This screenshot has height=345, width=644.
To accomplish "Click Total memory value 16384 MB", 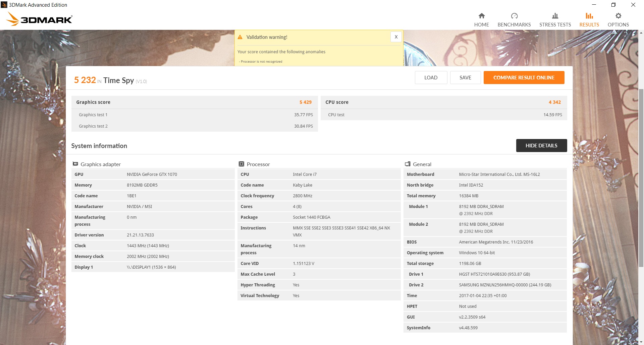I will point(469,196).
